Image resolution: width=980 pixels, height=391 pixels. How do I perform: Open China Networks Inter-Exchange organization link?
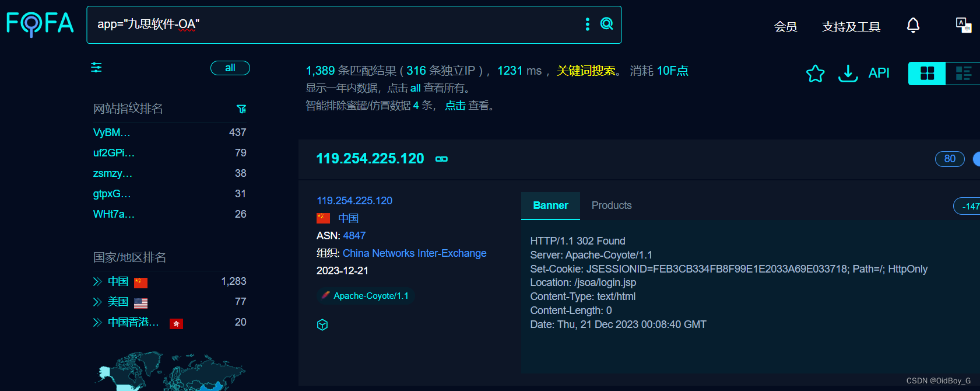click(415, 253)
